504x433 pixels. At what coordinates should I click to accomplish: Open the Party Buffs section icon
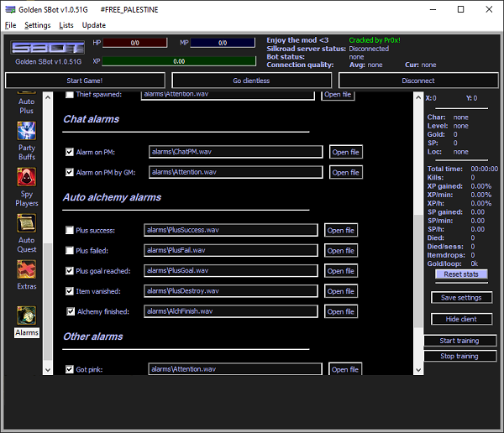tap(27, 131)
